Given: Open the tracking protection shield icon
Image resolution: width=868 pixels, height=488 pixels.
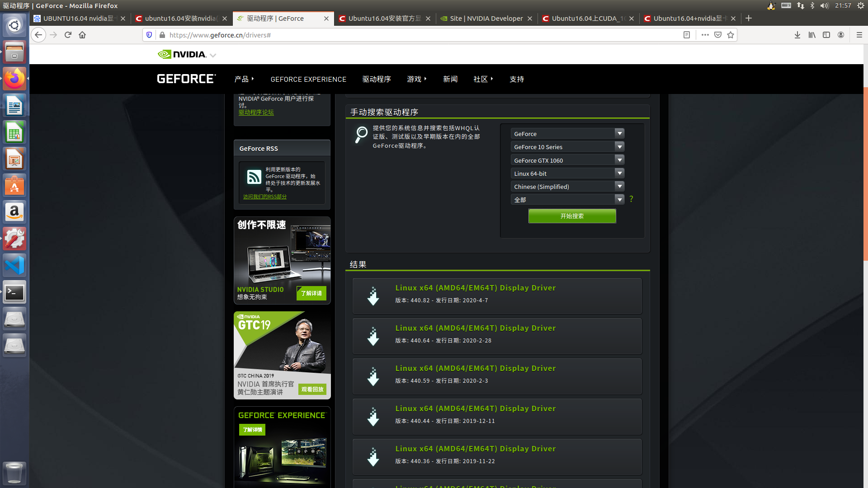Looking at the screenshot, I should pyautogui.click(x=149, y=35).
